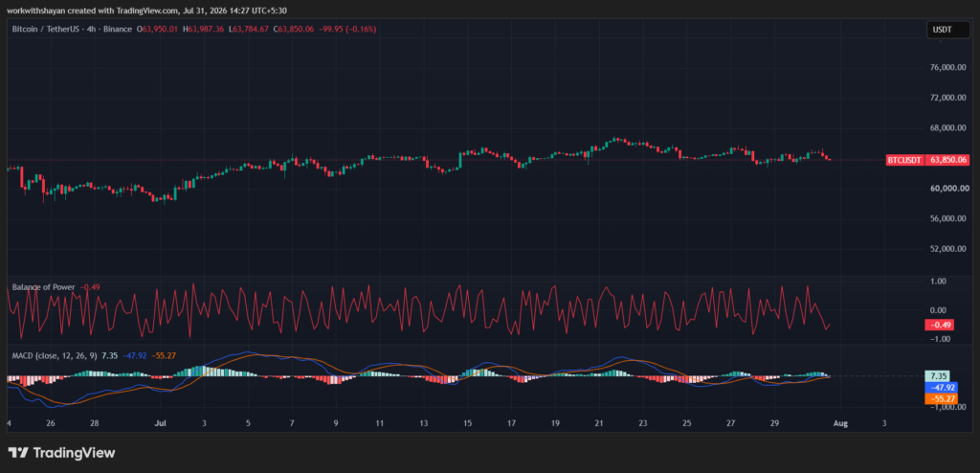The height and width of the screenshot is (473, 980).
Task: Click the 26 date on the time axis
Action: pyautogui.click(x=51, y=423)
